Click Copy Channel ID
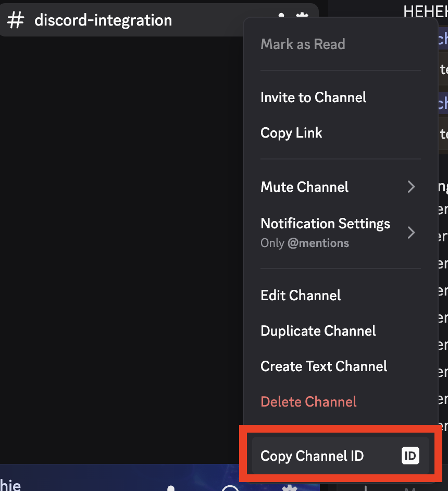Screen dimensions: 448x491 312,456
